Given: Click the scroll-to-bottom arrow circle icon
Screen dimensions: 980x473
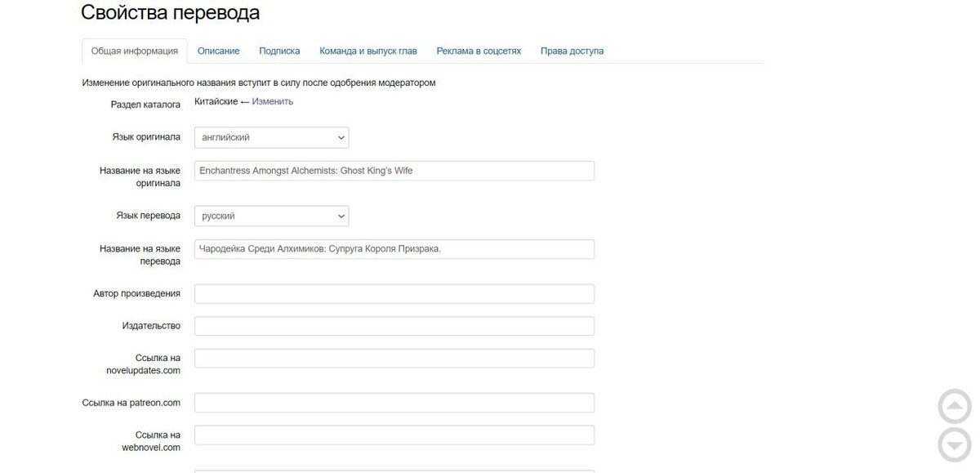Looking at the screenshot, I should pyautogui.click(x=955, y=445).
